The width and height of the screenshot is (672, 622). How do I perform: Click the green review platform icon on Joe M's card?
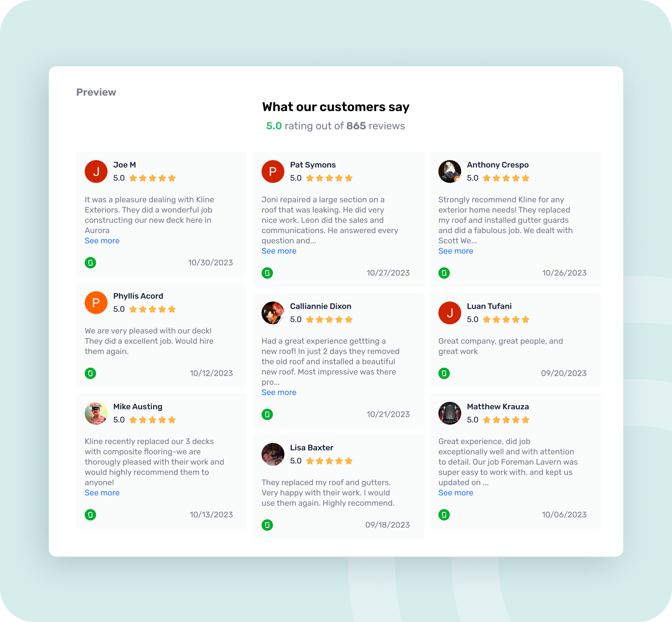90,262
